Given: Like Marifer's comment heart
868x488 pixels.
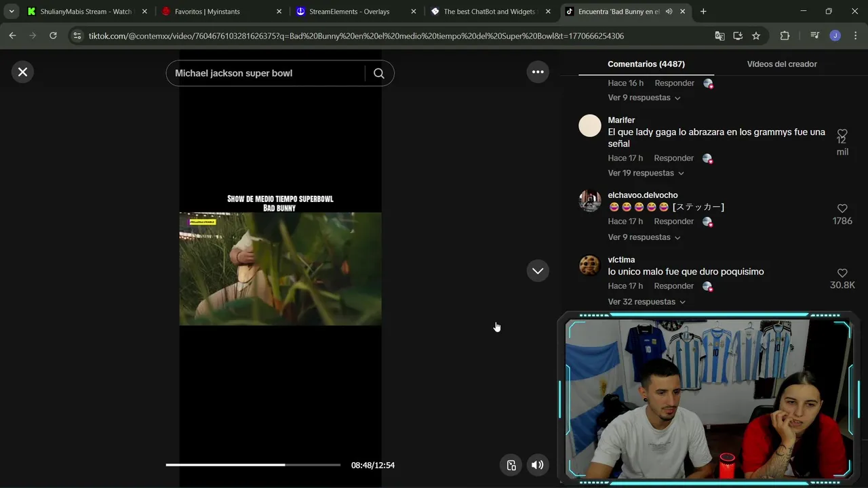Looking at the screenshot, I should (x=842, y=134).
